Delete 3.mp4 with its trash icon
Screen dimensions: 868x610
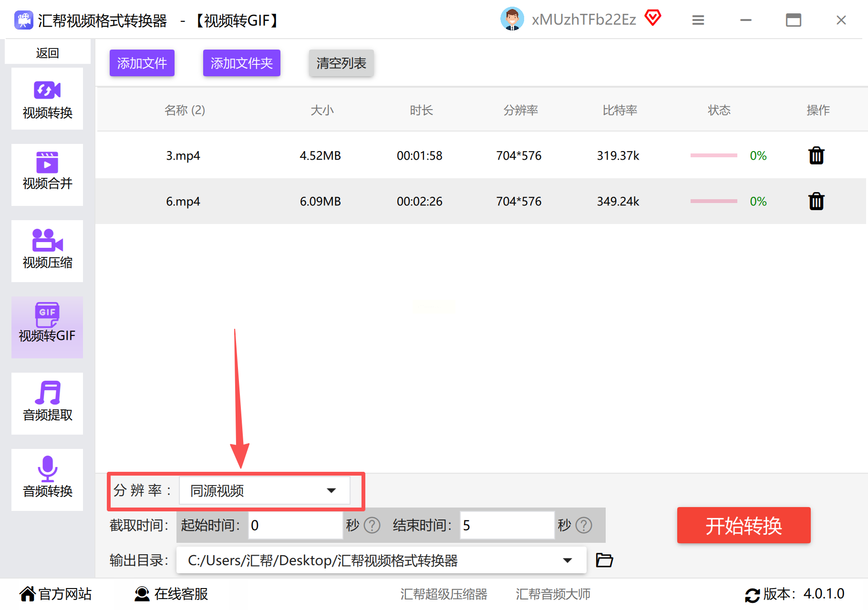[816, 155]
